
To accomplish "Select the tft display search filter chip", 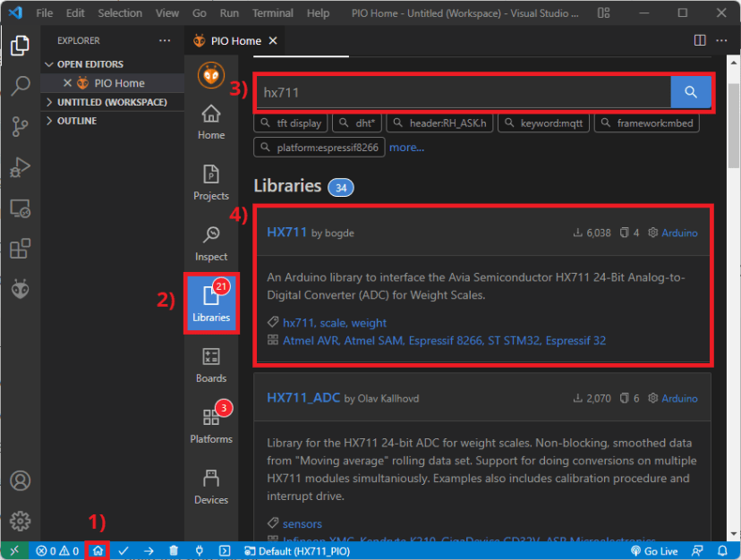I will 291,123.
